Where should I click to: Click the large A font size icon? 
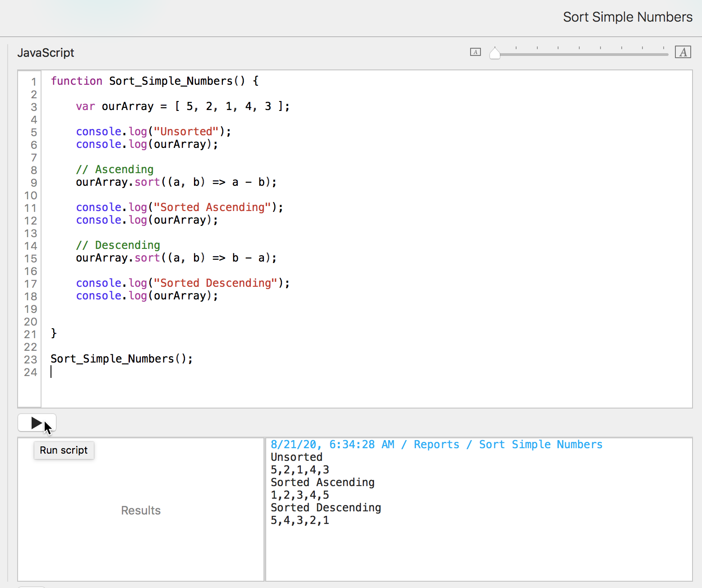[x=683, y=52]
